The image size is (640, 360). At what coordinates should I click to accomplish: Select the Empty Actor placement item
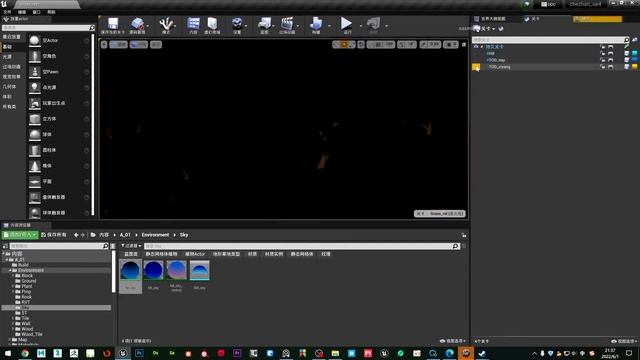(59, 40)
